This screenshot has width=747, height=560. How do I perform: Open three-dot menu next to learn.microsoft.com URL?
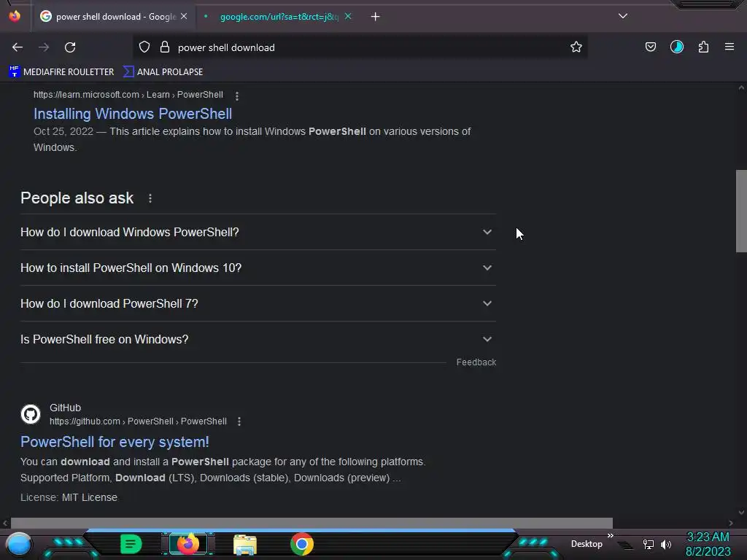pyautogui.click(x=237, y=96)
